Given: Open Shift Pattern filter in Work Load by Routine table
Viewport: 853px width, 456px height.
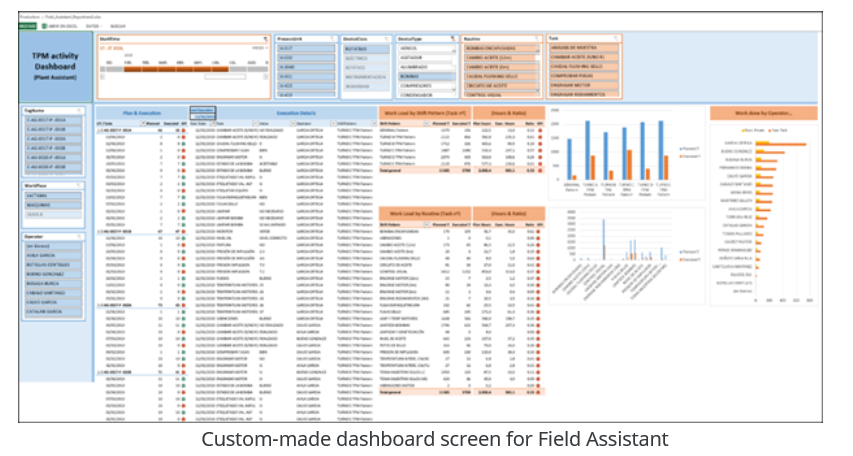Looking at the screenshot, I should click(426, 225).
